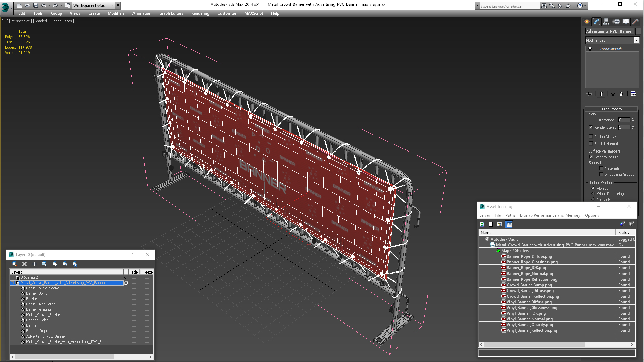Viewport: 644px width, 362px height.
Task: Collapse Metal_Crowd_Barrier layer tree
Action: (12, 283)
